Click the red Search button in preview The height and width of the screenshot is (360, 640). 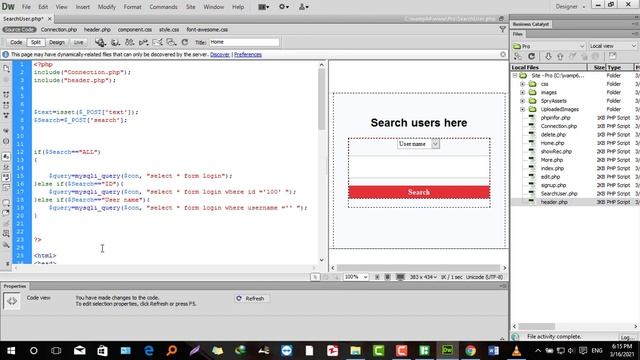419,192
